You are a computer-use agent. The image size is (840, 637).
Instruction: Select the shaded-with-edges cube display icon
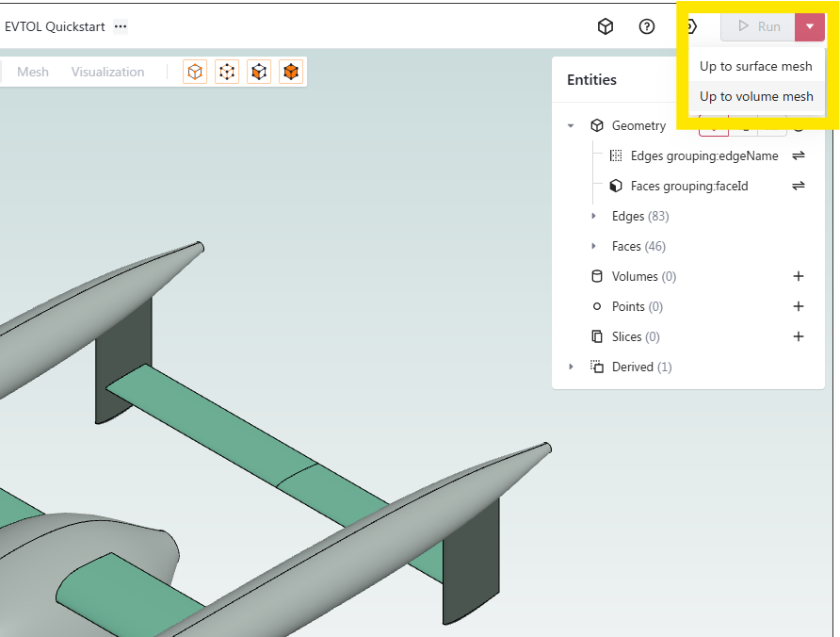click(259, 72)
